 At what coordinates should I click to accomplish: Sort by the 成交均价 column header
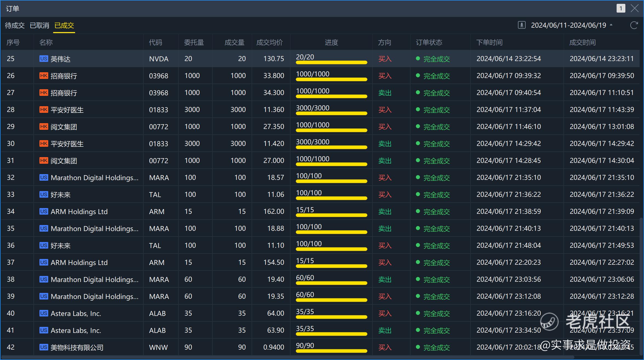270,42
